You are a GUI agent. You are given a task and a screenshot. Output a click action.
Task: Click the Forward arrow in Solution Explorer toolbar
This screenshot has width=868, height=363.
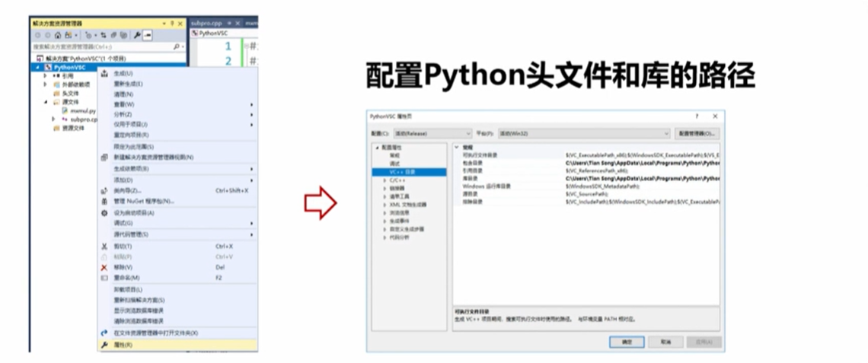[x=48, y=35]
